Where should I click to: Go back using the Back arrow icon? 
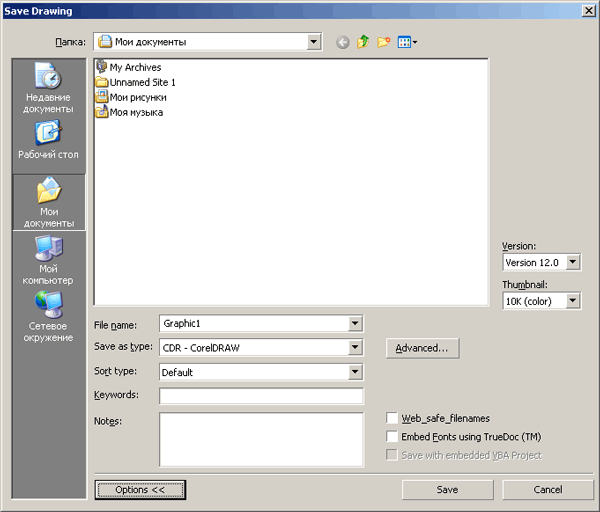(342, 42)
